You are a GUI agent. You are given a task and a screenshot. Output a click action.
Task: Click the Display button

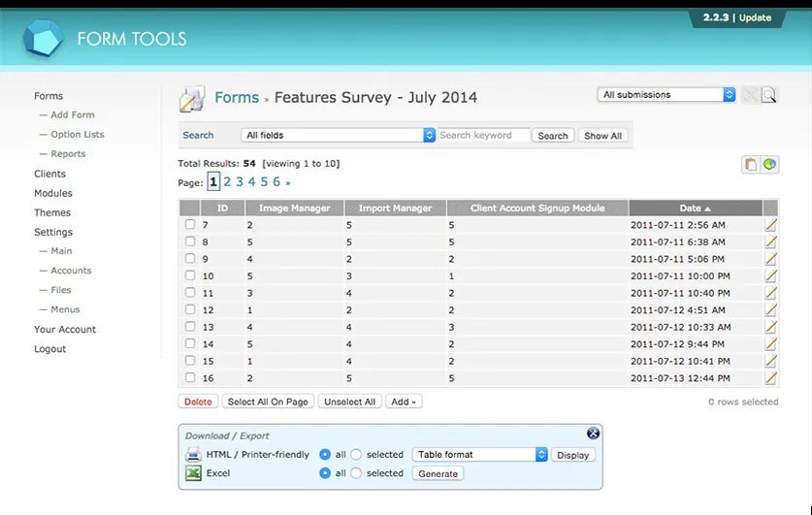pyautogui.click(x=572, y=455)
